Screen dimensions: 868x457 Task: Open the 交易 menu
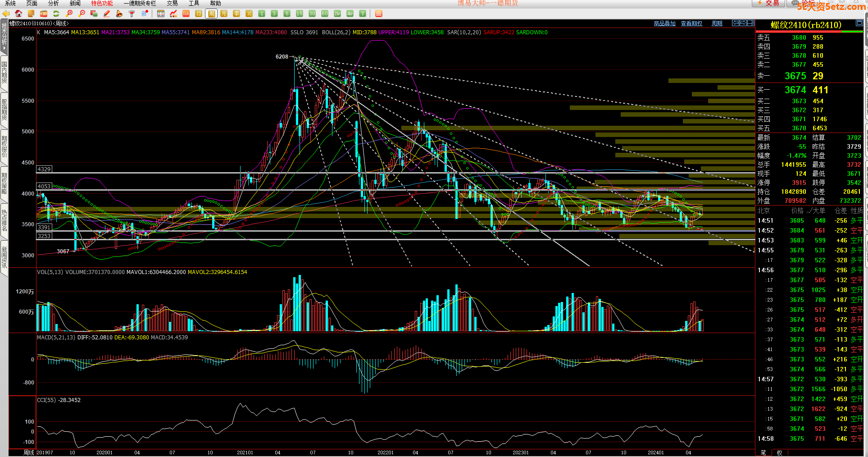click(172, 3)
